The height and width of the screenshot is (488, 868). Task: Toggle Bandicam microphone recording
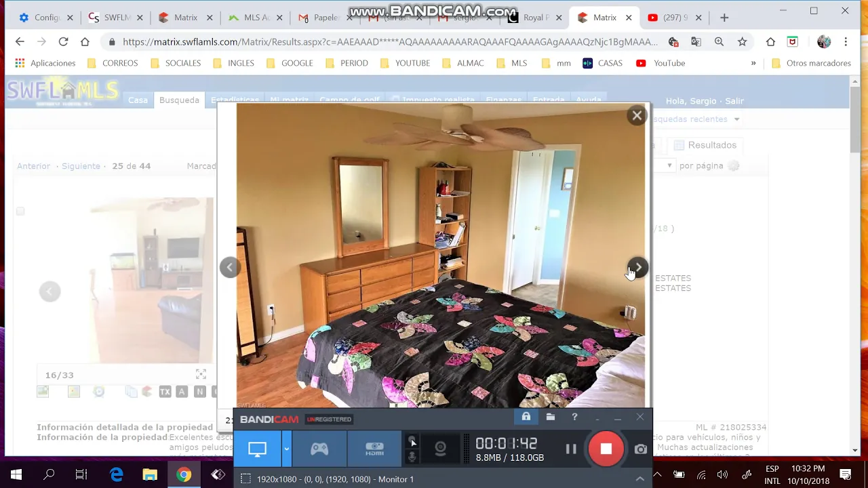(412, 457)
